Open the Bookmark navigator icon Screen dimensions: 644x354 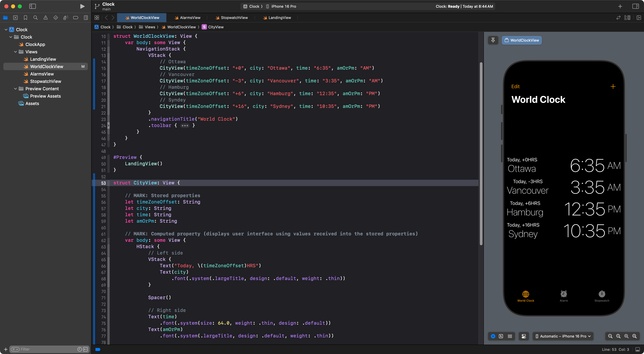pyautogui.click(x=25, y=17)
